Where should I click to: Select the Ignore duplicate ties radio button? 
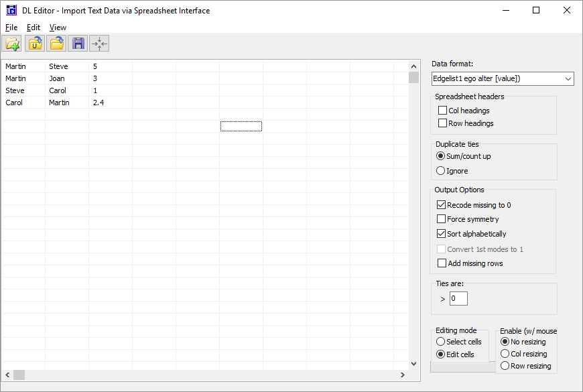tap(441, 171)
